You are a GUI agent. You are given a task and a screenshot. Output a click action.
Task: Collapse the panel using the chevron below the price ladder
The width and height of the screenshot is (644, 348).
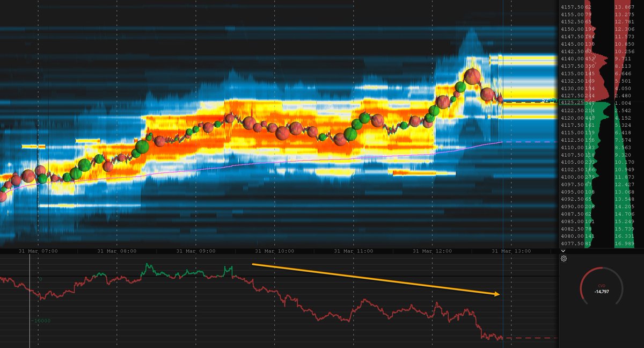coord(563,251)
